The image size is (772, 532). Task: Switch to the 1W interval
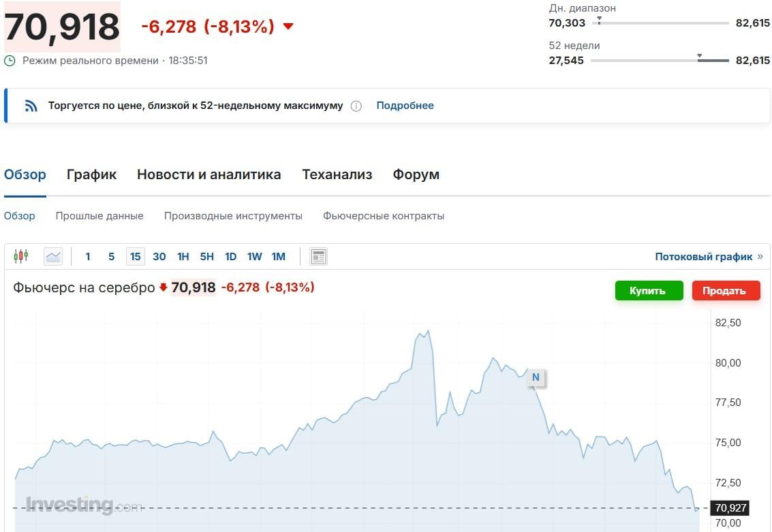(254, 256)
